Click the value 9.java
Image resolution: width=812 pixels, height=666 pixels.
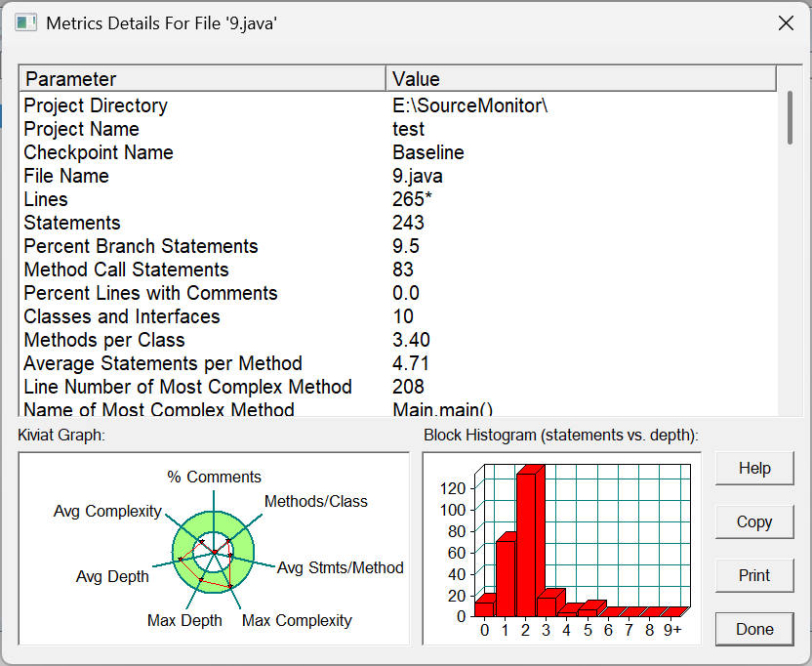pyautogui.click(x=418, y=176)
